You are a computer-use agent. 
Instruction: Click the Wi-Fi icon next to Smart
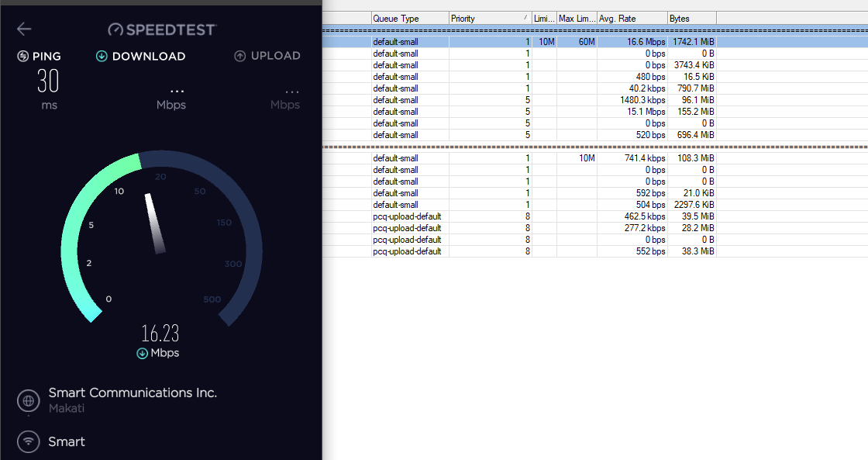(28, 441)
